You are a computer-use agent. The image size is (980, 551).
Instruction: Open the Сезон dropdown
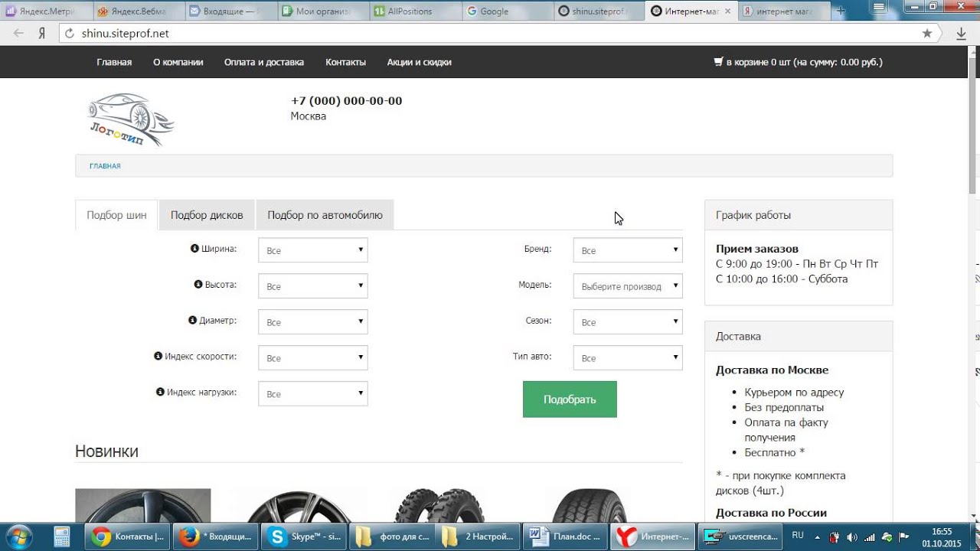pyautogui.click(x=628, y=322)
